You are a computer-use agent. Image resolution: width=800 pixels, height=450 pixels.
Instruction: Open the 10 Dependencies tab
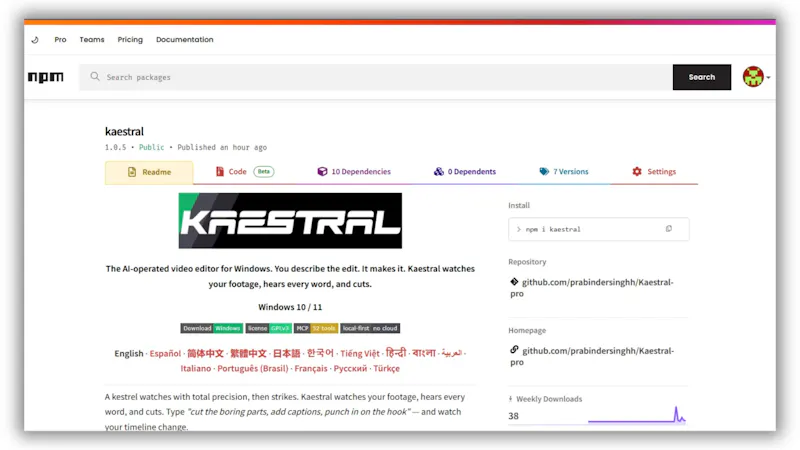pyautogui.click(x=354, y=172)
